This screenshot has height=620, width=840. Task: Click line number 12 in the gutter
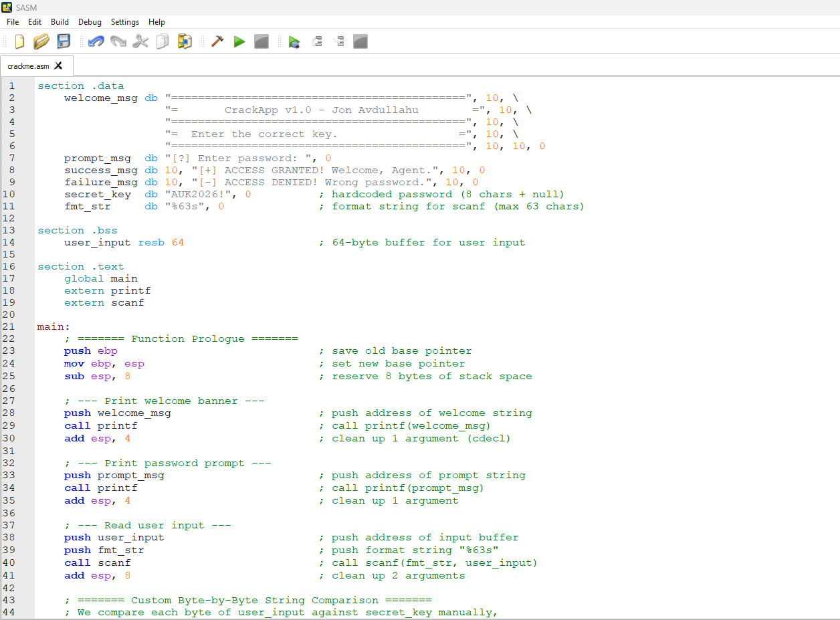pyautogui.click(x=8, y=218)
